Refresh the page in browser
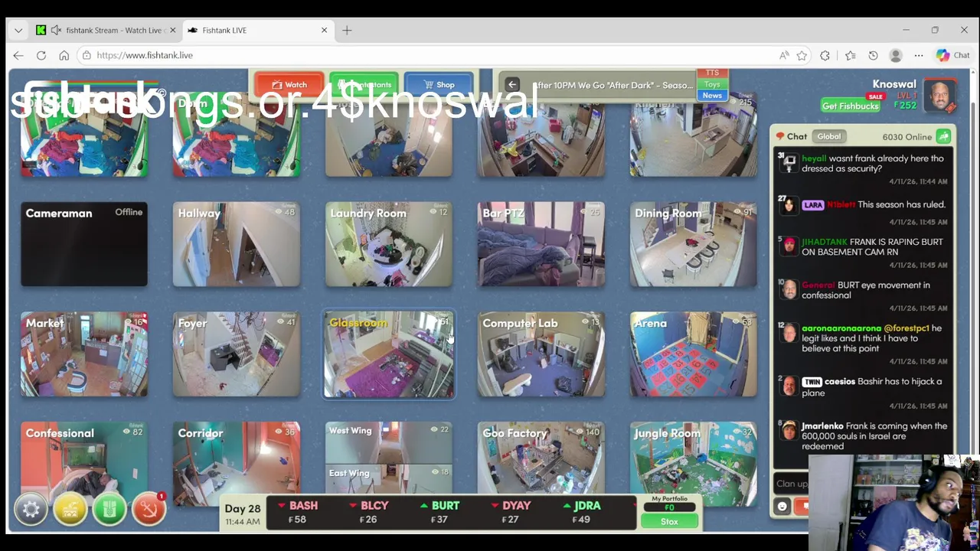 [x=41, y=55]
